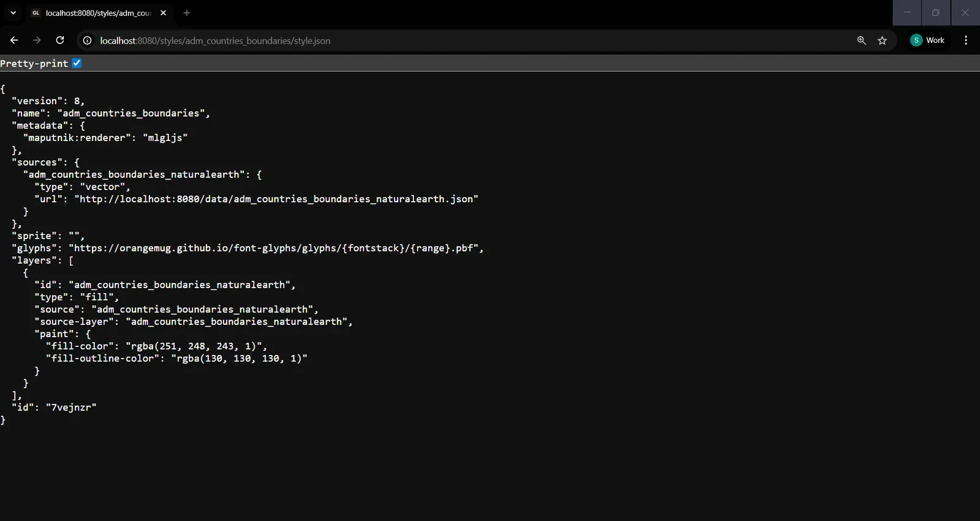Click the fill-outline-color rgba(130, 130, 130, 1) value
Screen dimensions: 980x521
pos(239,359)
